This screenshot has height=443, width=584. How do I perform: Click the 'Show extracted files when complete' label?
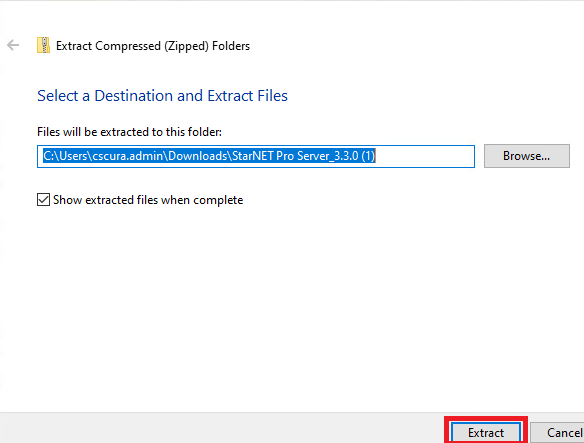pyautogui.click(x=148, y=200)
